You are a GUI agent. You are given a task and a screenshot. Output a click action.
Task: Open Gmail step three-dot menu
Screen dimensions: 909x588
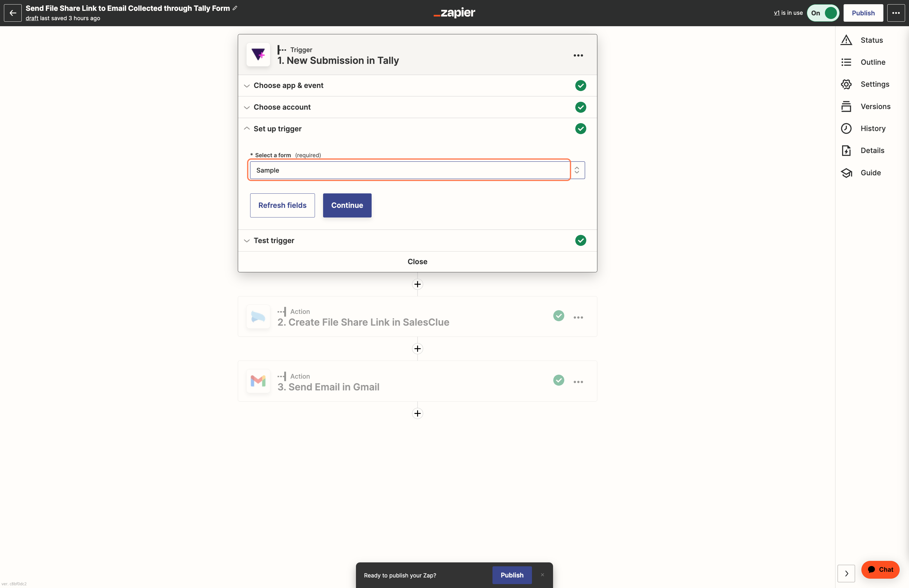tap(578, 382)
